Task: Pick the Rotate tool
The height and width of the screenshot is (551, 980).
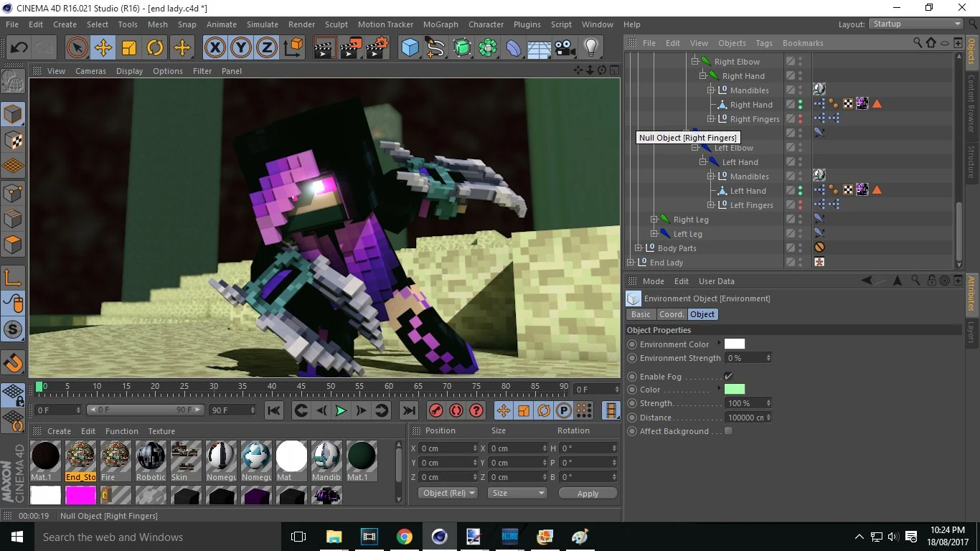Action: pyautogui.click(x=155, y=48)
